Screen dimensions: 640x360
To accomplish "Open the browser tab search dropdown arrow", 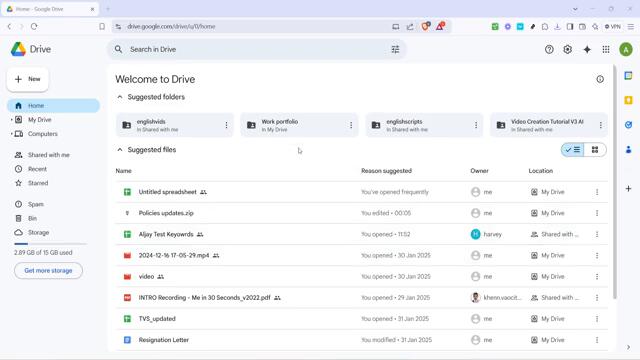I will [575, 9].
